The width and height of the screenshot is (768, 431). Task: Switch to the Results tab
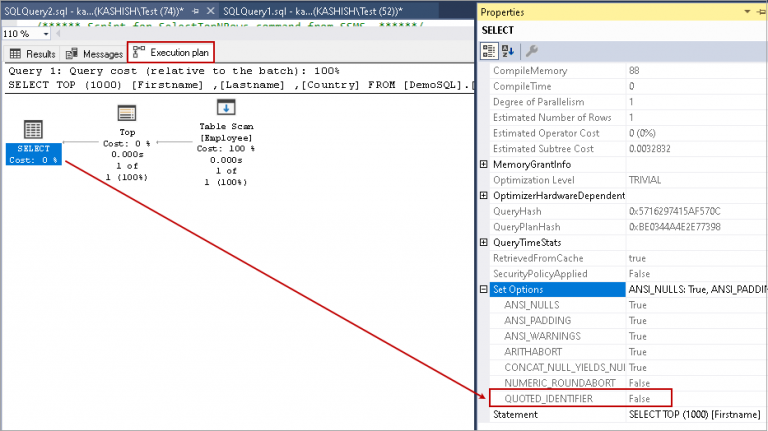pyautogui.click(x=32, y=53)
